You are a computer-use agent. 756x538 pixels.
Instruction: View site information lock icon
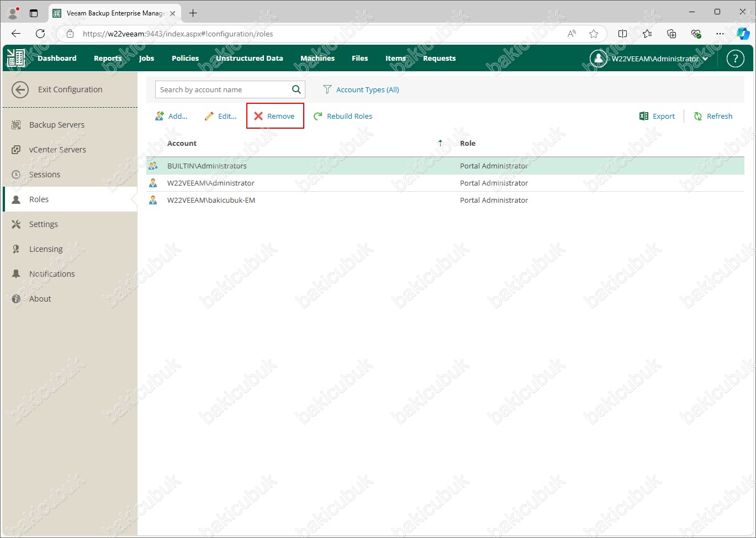[70, 34]
